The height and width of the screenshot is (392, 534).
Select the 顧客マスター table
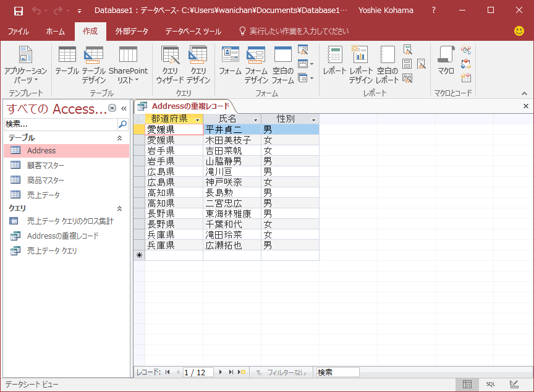click(67, 166)
